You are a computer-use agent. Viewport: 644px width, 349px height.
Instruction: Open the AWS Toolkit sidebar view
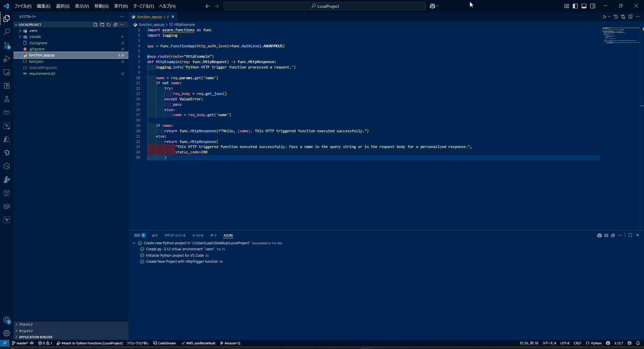click(7, 112)
